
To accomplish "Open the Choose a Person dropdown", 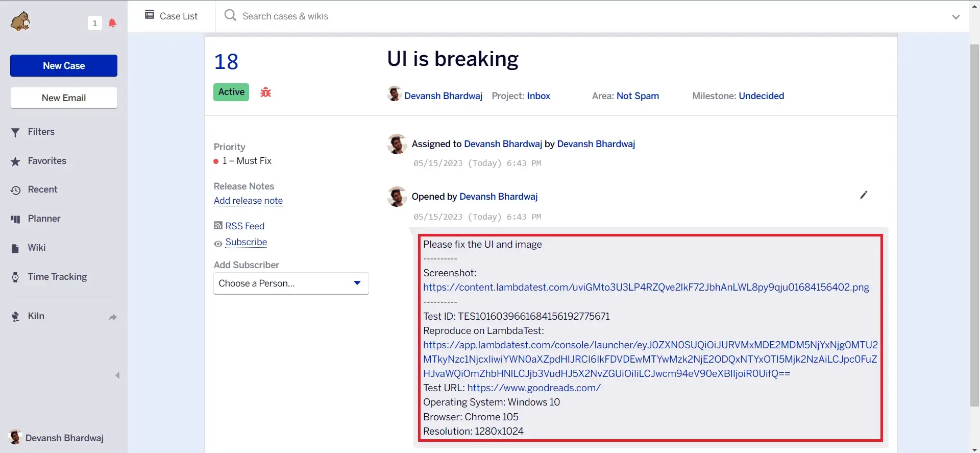I will pyautogui.click(x=290, y=283).
